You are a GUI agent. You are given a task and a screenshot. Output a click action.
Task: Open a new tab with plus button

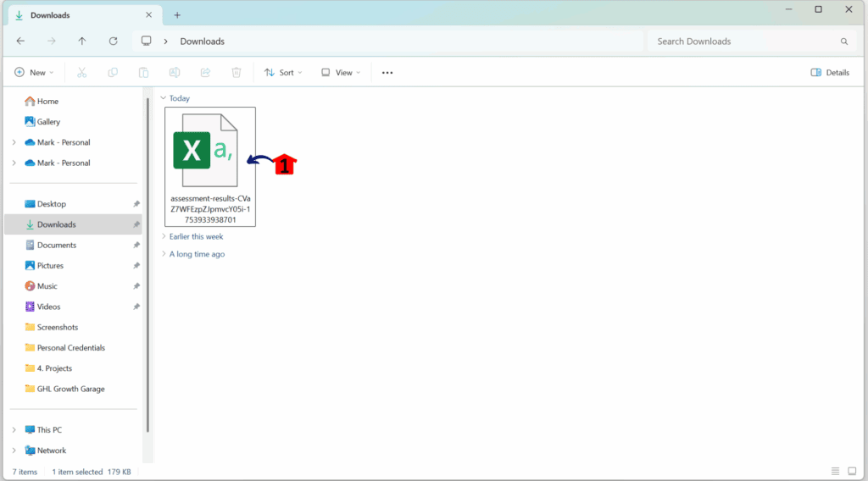177,15
